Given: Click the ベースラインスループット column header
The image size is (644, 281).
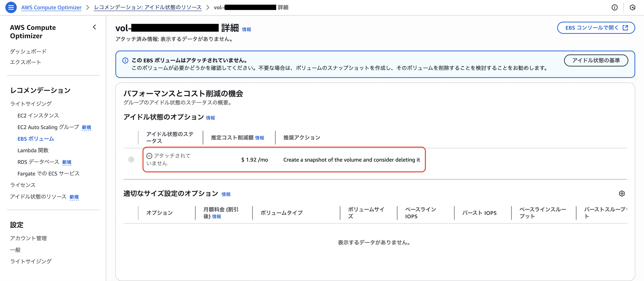Looking at the screenshot, I should (x=543, y=213).
